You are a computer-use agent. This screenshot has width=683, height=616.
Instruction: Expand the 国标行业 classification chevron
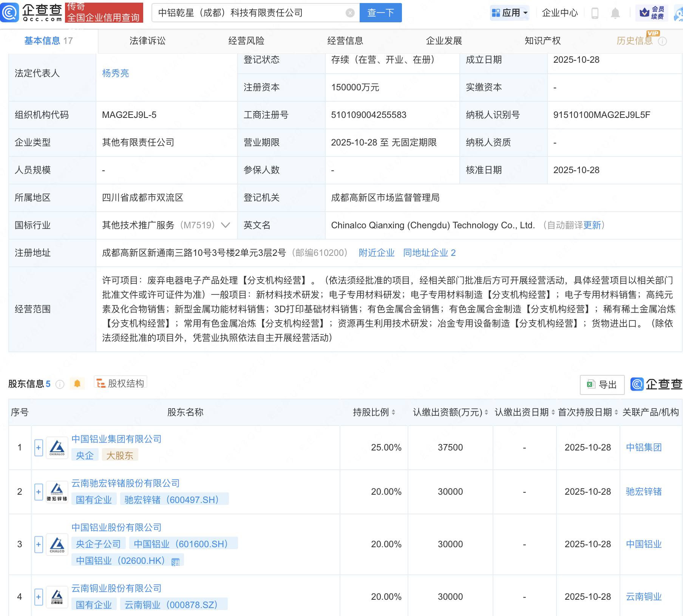tap(226, 225)
